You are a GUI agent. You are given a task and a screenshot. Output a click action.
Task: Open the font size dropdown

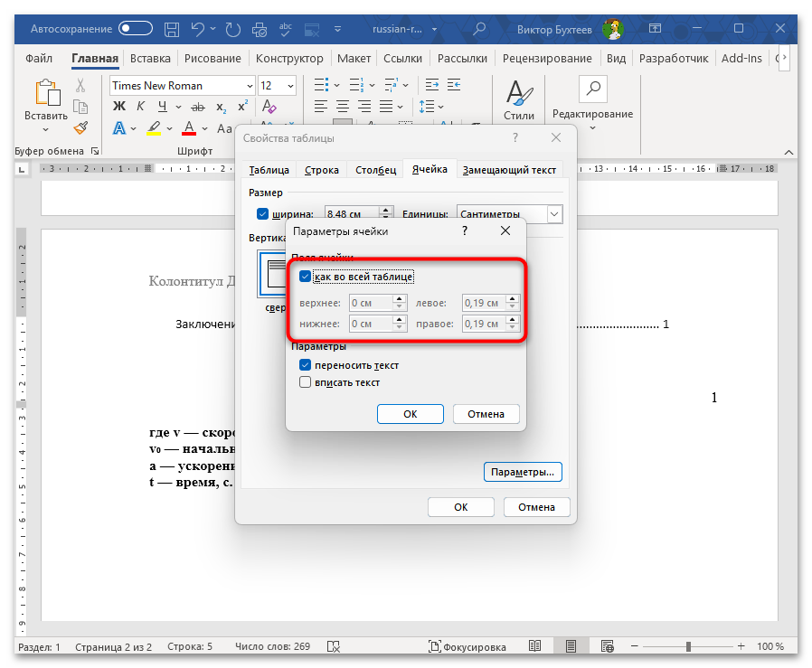[290, 86]
